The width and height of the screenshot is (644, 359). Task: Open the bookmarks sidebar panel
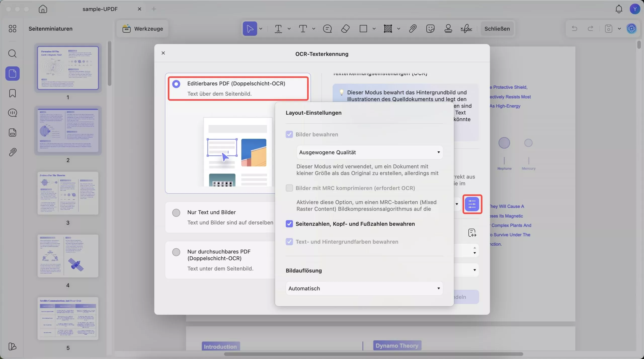click(x=12, y=93)
